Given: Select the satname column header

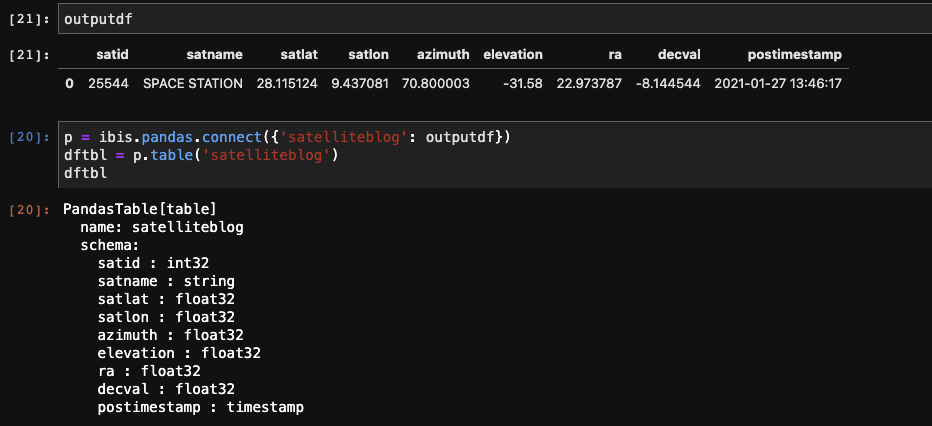Looking at the screenshot, I should (215, 55).
